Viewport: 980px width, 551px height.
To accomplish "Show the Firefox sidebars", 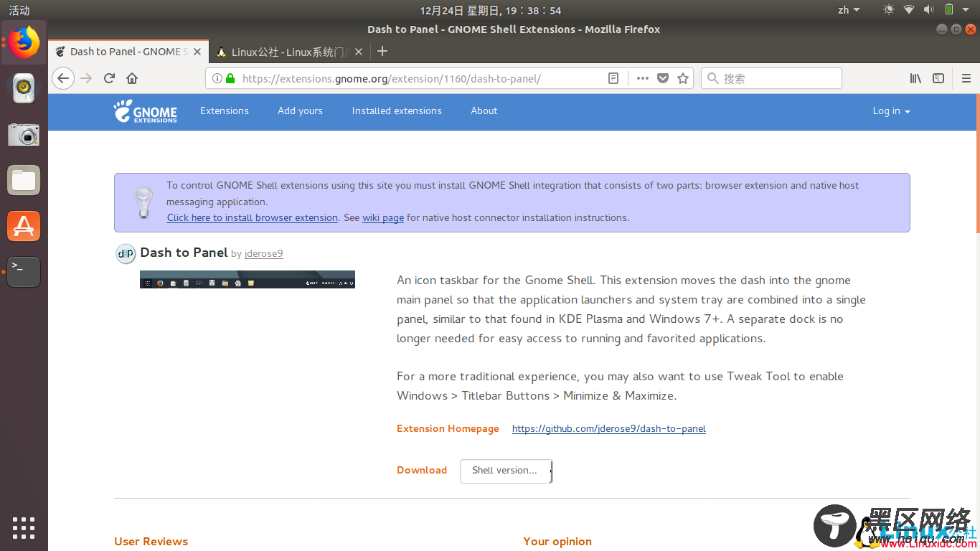I will coord(938,78).
